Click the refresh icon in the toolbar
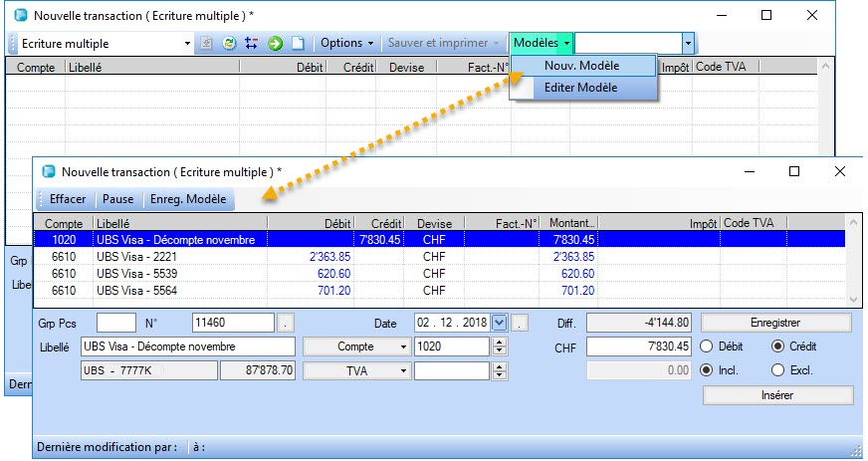The width and height of the screenshot is (868, 461). click(229, 44)
